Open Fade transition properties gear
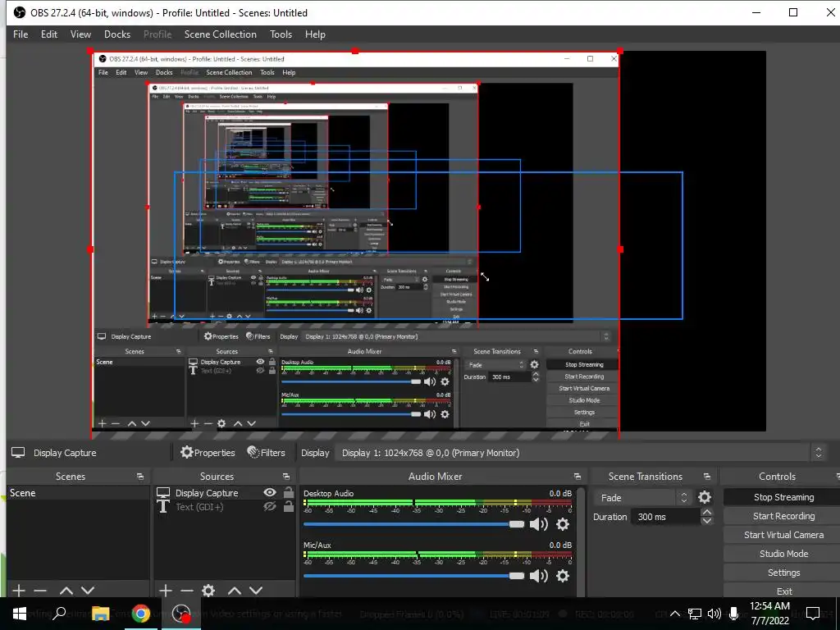Viewport: 840px width, 630px height. point(705,497)
